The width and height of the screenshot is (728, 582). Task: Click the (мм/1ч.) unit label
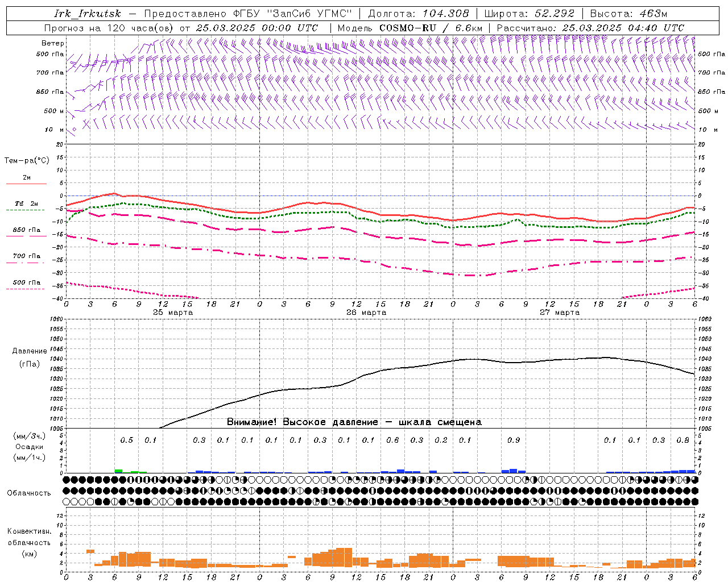[x=30, y=458]
